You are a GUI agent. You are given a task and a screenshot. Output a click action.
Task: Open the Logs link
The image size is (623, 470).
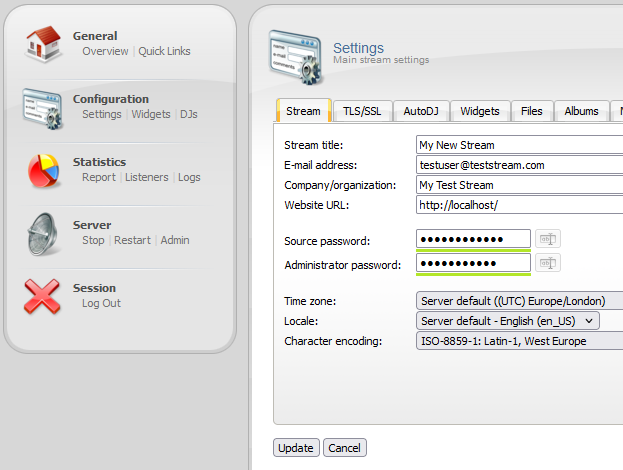[189, 177]
